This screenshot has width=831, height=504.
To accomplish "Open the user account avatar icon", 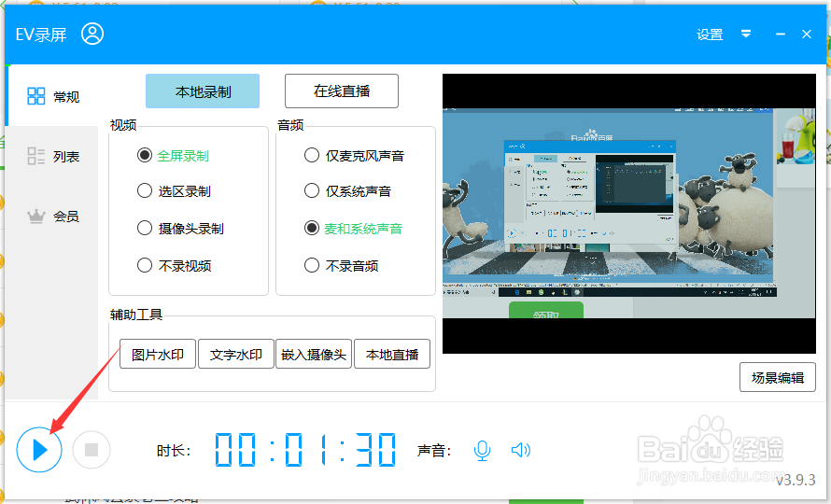I will tap(92, 34).
